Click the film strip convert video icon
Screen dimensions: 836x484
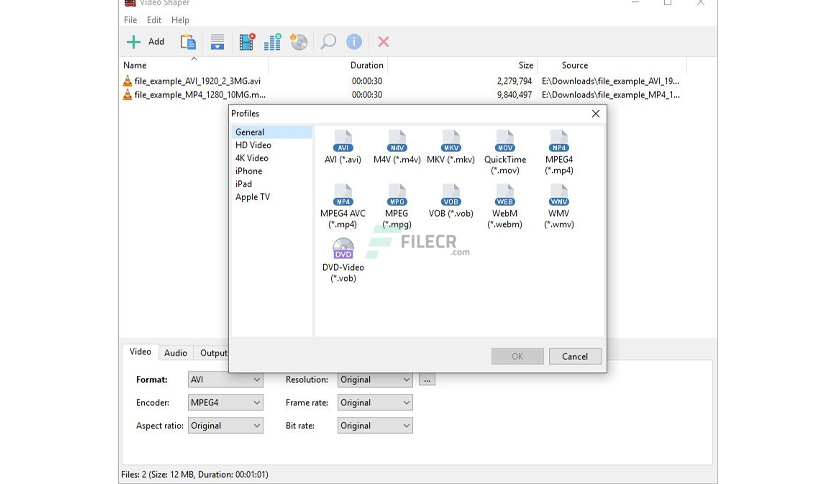point(247,42)
